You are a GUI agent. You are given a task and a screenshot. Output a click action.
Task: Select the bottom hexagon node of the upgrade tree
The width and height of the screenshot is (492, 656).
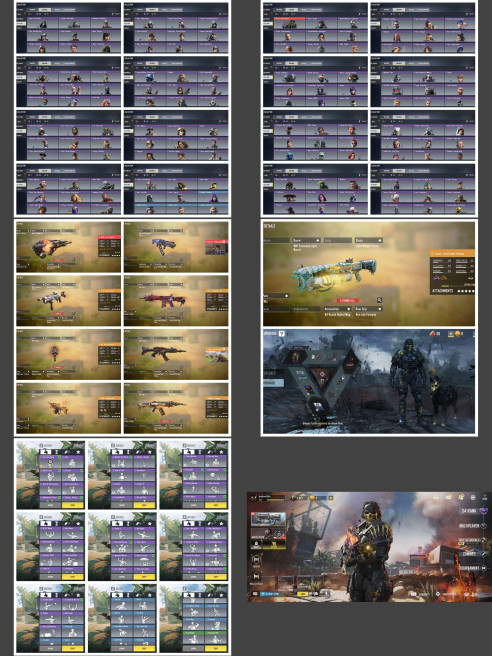tap(319, 405)
